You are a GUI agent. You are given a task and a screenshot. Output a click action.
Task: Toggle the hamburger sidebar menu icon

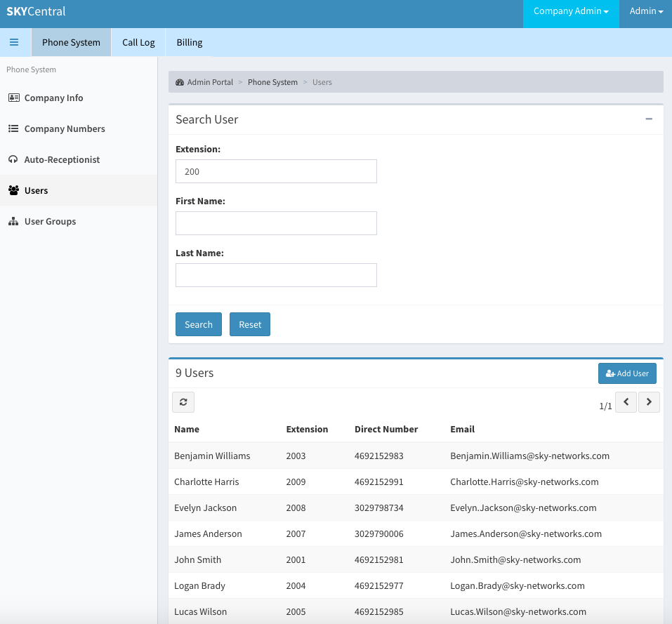14,42
